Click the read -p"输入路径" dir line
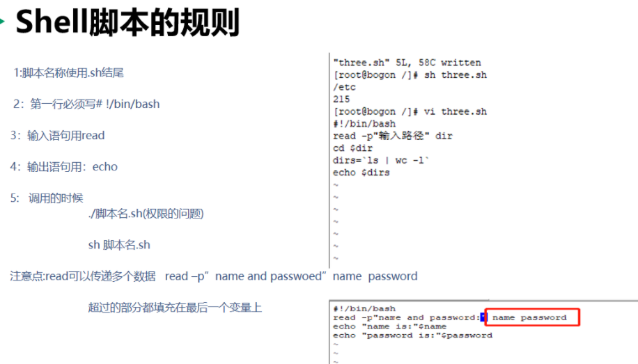This screenshot has height=364, width=638. [x=393, y=136]
